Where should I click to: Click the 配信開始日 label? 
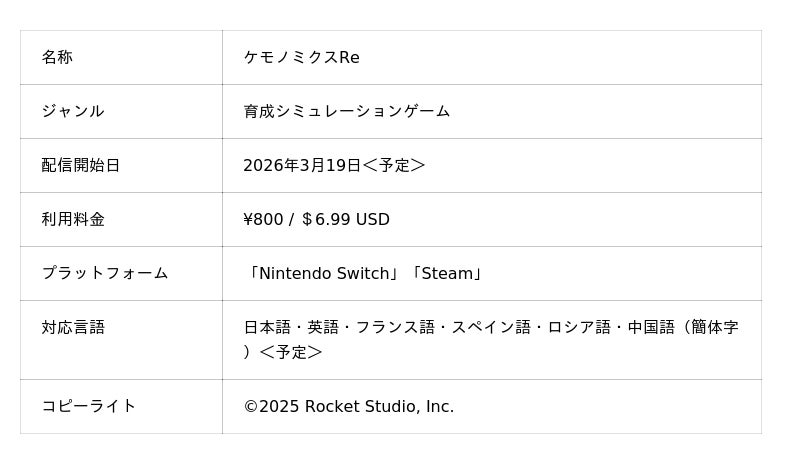[80, 166]
